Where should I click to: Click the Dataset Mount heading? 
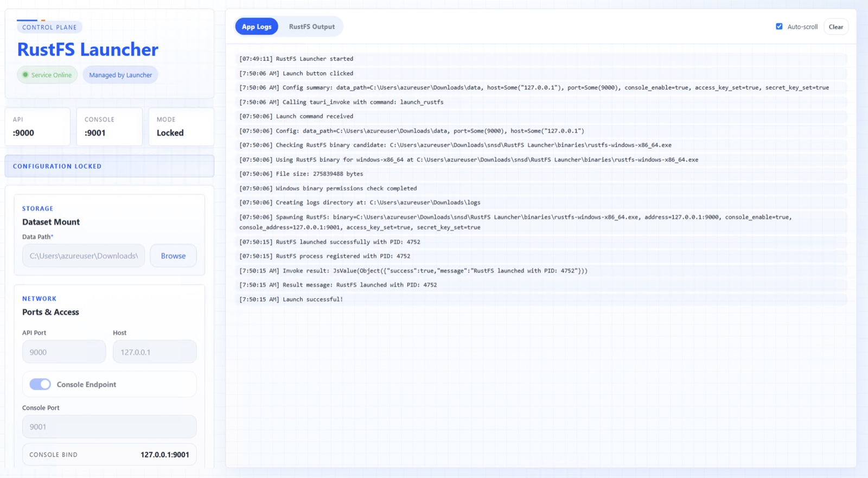pos(51,222)
